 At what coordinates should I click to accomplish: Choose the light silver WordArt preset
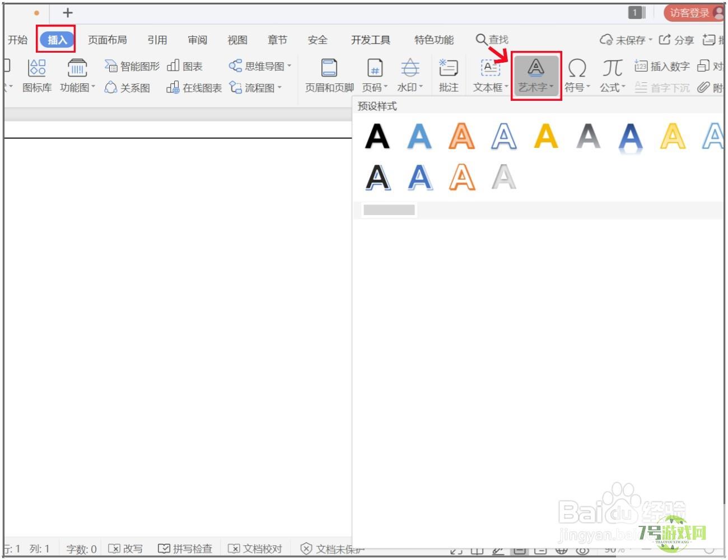[x=503, y=178]
